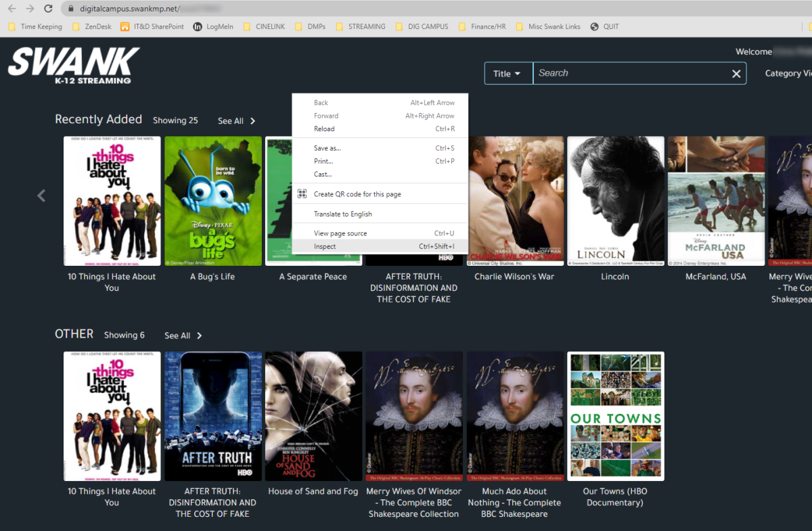This screenshot has height=531, width=812.
Task: Click the Swank K-12 Streaming logo
Action: (x=73, y=66)
